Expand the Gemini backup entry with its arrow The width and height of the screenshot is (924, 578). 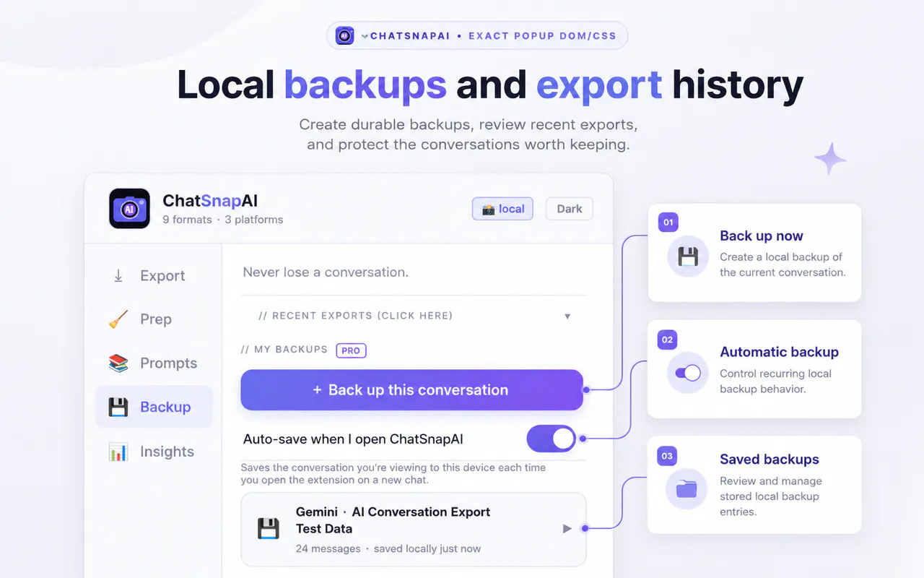[x=567, y=529]
